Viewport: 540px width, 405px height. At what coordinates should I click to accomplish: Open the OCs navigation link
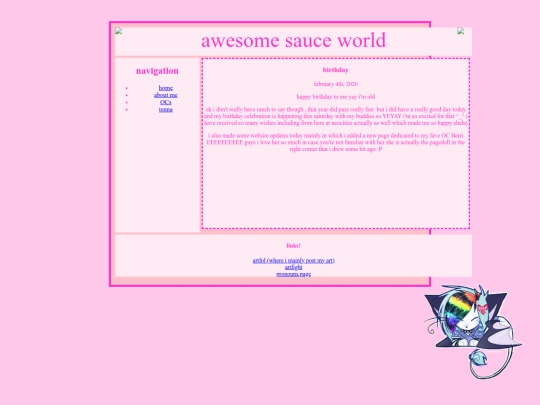pyautogui.click(x=166, y=102)
